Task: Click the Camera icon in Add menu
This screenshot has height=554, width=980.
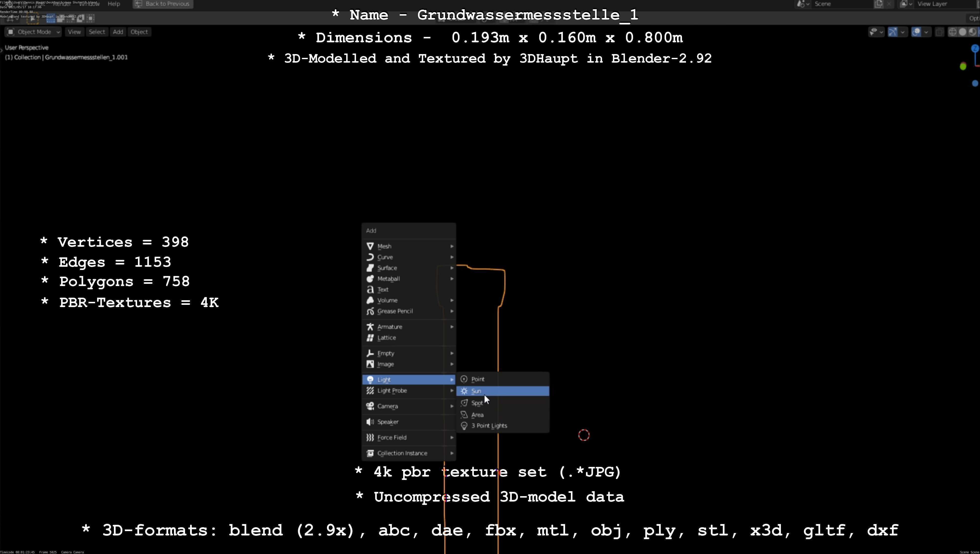Action: point(370,406)
